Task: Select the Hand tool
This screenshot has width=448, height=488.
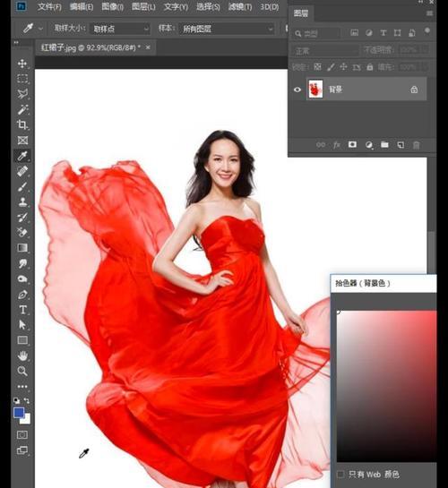Action: pos(22,355)
